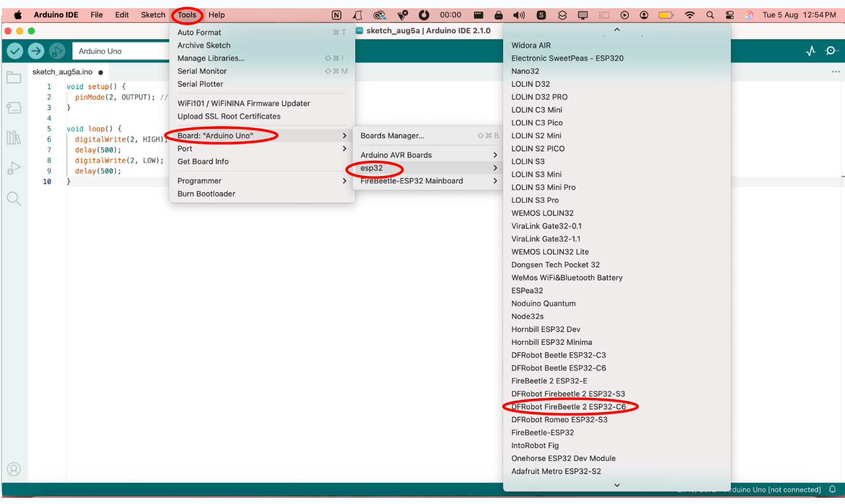Click the volume icon in the menu bar
Image resolution: width=845 pixels, height=504 pixels.
click(519, 15)
